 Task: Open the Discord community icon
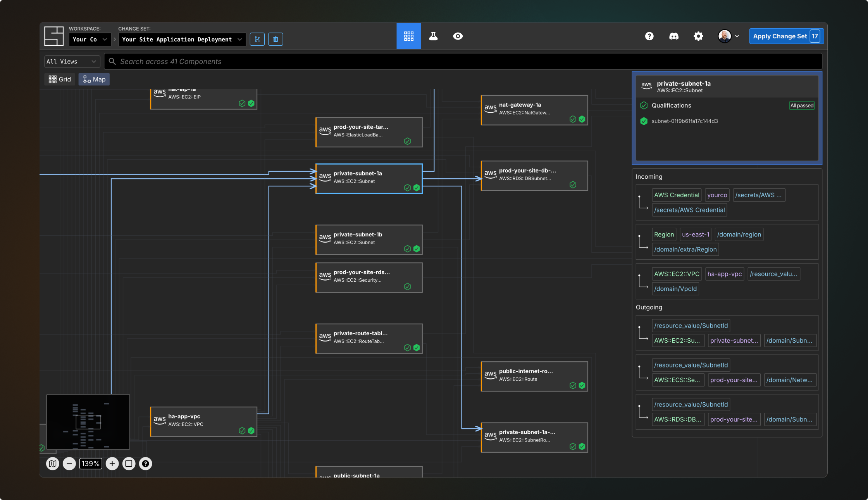[x=674, y=36]
